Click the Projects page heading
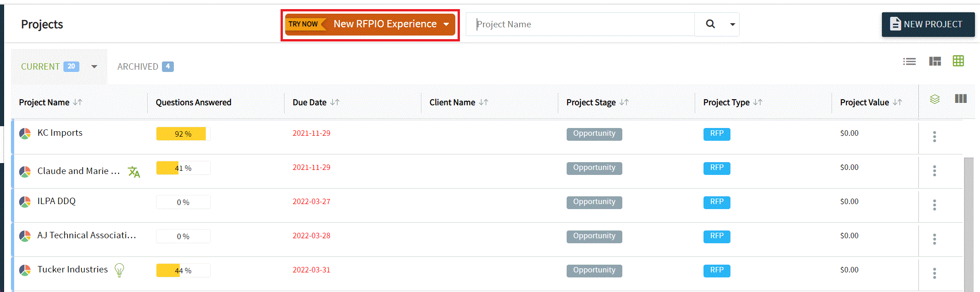This screenshot has height=292, width=980. [42, 25]
